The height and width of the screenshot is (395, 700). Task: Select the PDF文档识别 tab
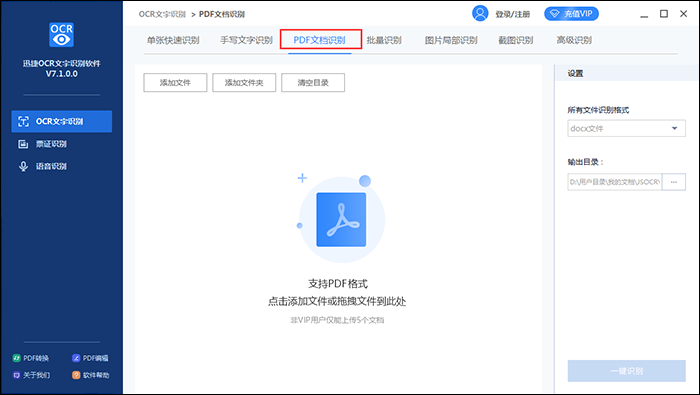click(320, 40)
